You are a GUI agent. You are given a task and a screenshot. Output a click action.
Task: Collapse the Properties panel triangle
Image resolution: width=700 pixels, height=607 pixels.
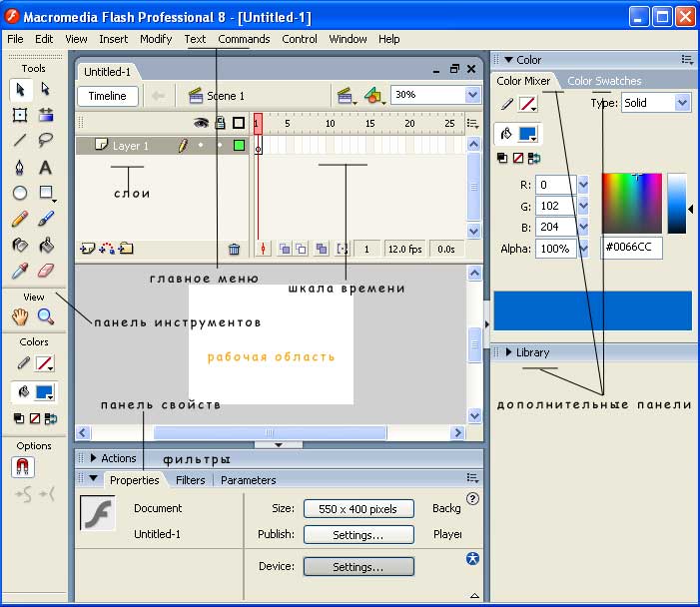coord(93,478)
